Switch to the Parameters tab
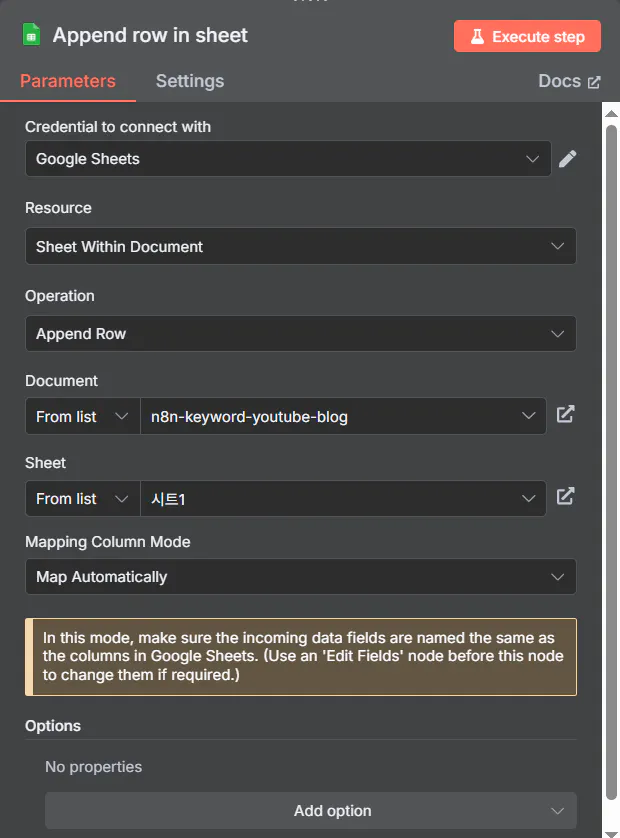The width and height of the screenshot is (620, 838). (68, 81)
